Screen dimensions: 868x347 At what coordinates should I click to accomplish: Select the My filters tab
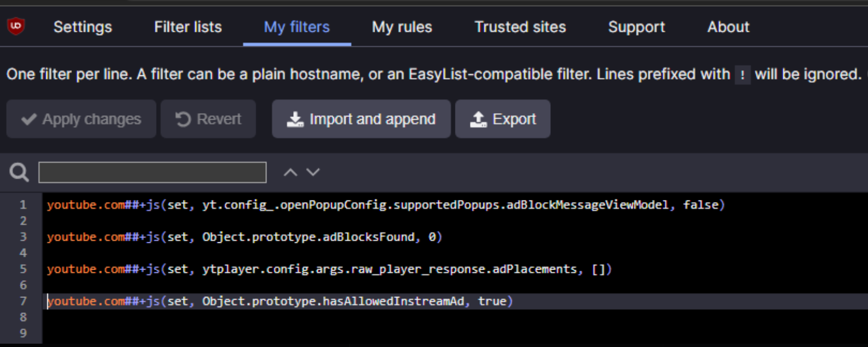coord(297,27)
